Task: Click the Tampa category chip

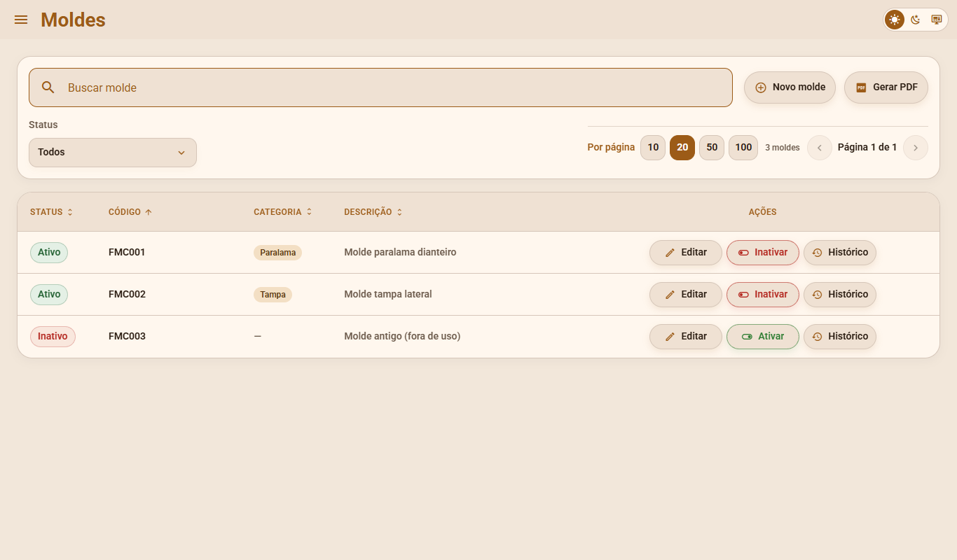Action: (273, 295)
